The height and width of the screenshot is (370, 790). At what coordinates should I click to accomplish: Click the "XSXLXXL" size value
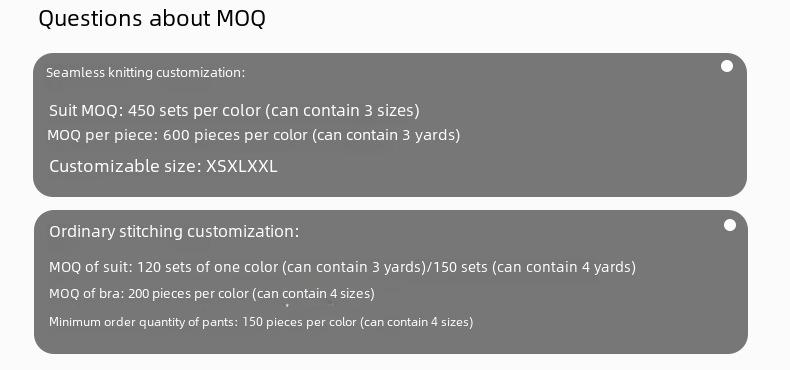pos(242,166)
